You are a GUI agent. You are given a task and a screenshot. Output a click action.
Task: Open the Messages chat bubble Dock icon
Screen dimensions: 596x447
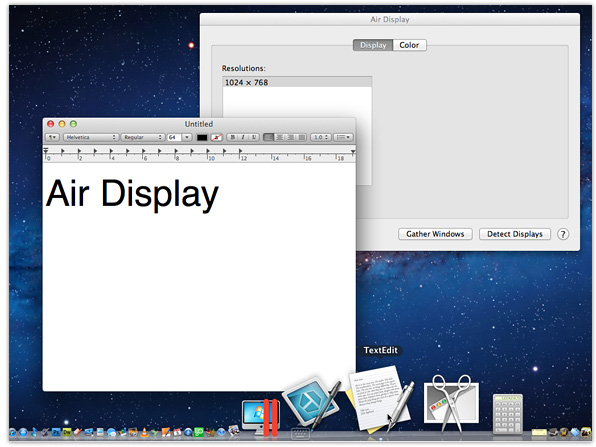(x=111, y=432)
